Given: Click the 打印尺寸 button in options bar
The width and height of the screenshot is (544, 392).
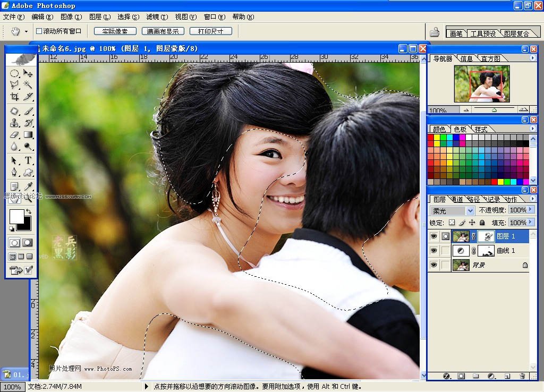Looking at the screenshot, I should tap(210, 30).
